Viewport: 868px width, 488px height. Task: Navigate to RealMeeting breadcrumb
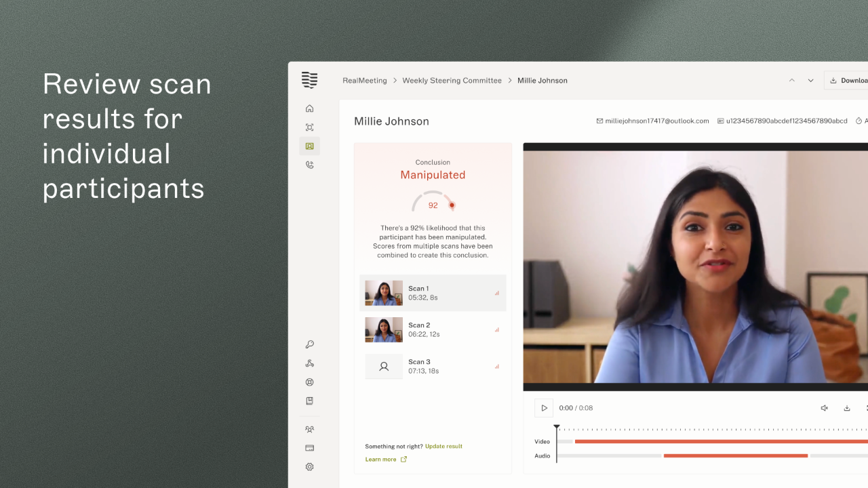click(x=365, y=81)
